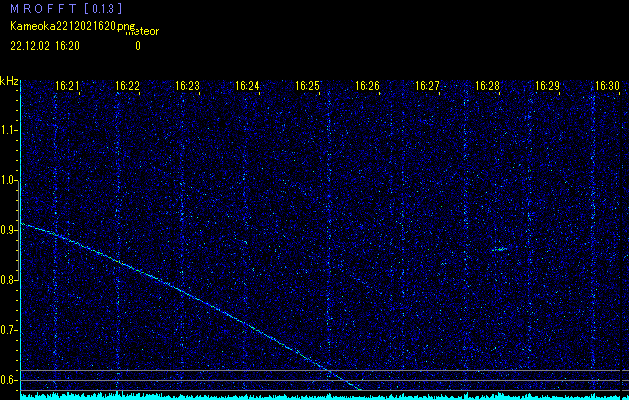The image size is (629, 400).
Task: Click the 16:29 time marker
Action: tap(548, 86)
